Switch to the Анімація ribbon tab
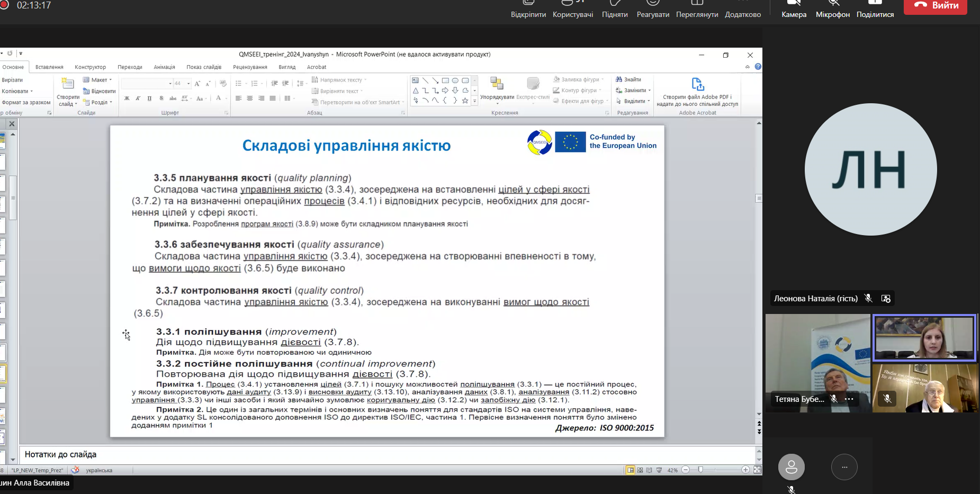Screen dimensions: 980x494 pos(164,67)
